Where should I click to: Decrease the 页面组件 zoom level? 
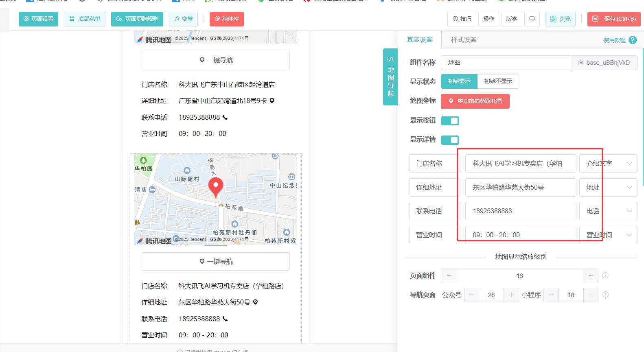tap(449, 276)
